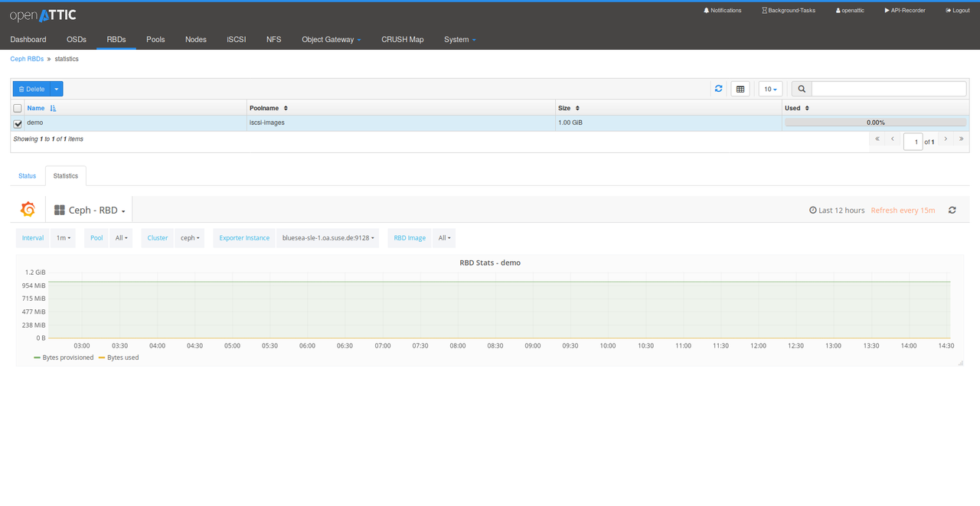Focus the table search field
Viewport: 980px width, 506px height.
(889, 89)
